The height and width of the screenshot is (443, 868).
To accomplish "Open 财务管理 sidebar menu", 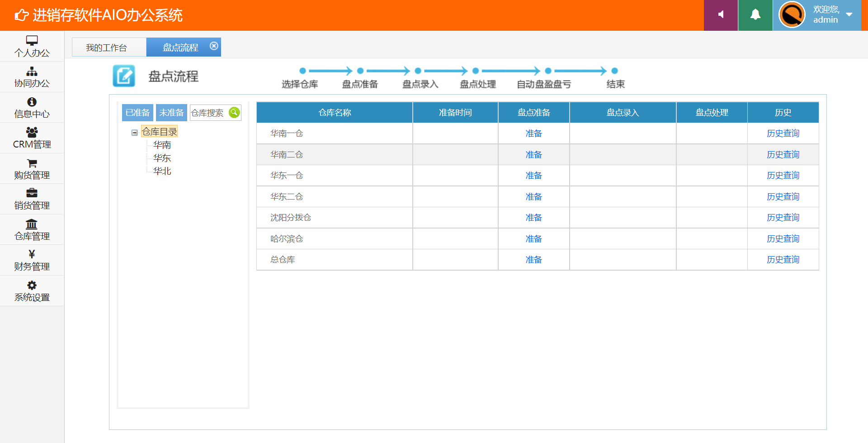I will 32,260.
